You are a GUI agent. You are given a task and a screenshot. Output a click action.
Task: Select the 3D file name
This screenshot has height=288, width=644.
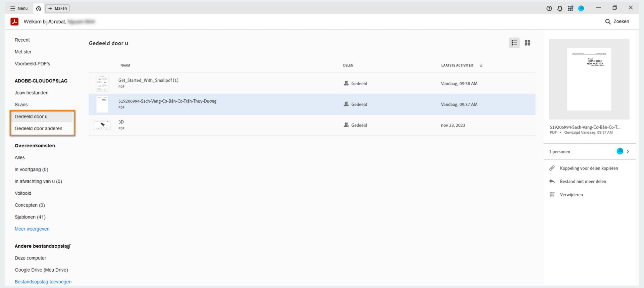point(121,122)
